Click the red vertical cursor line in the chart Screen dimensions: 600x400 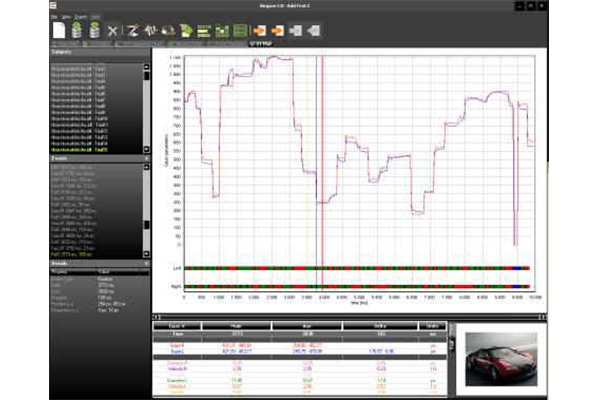(x=322, y=173)
